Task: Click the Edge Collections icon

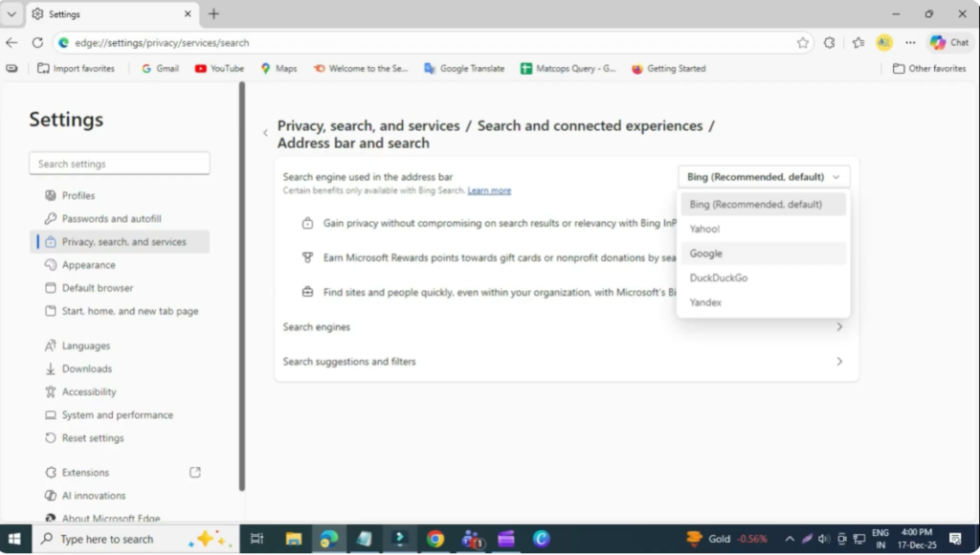Action: [x=857, y=42]
